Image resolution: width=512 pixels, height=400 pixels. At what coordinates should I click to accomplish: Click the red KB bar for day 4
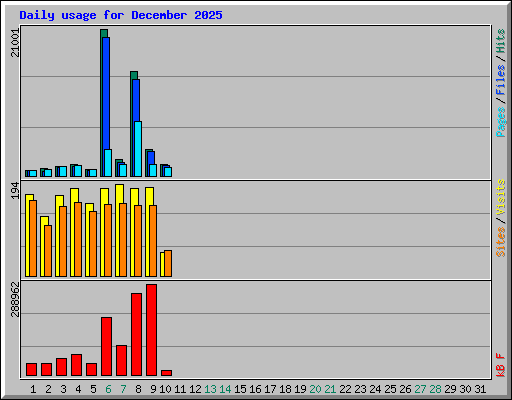coord(76,365)
